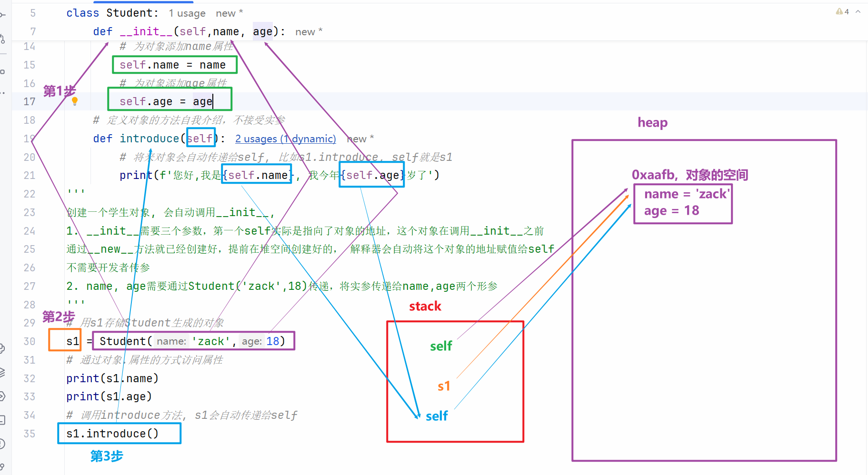The width and height of the screenshot is (868, 475).
Task: Click the name: inlay hint in Student call
Action: tap(171, 341)
